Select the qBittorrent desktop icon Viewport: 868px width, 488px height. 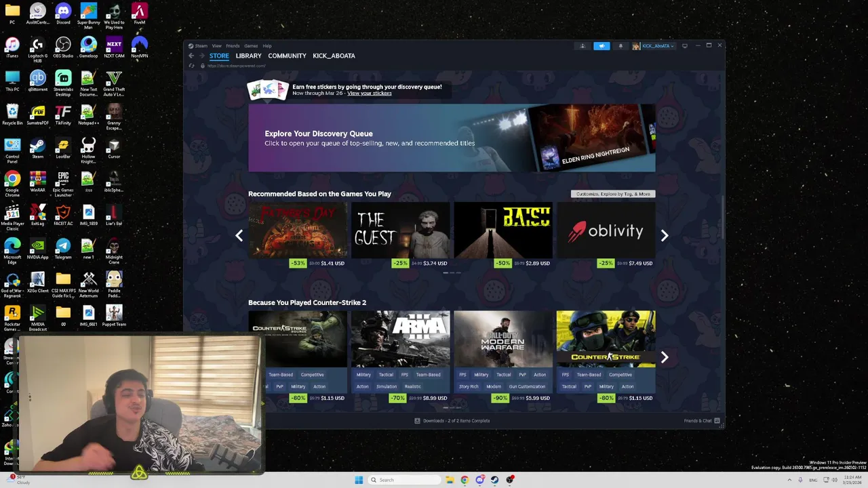click(x=38, y=81)
